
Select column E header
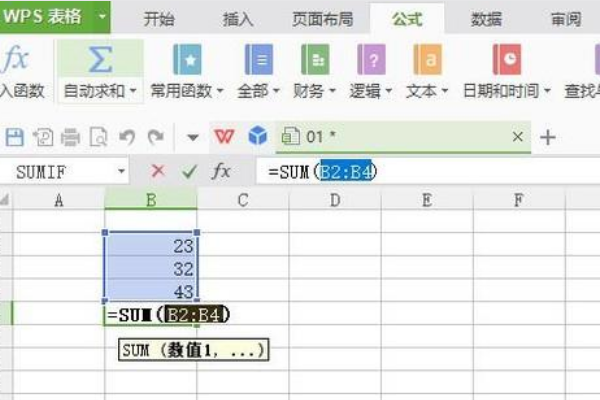click(x=427, y=200)
